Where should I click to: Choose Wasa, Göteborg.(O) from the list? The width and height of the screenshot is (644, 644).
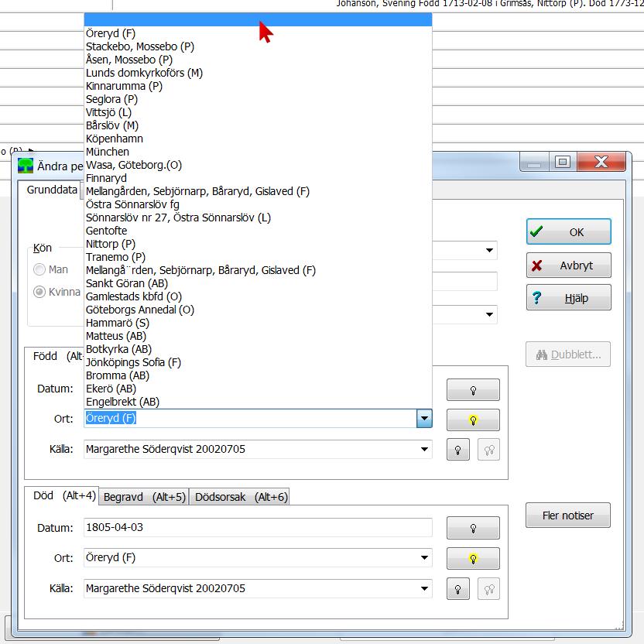click(258, 165)
